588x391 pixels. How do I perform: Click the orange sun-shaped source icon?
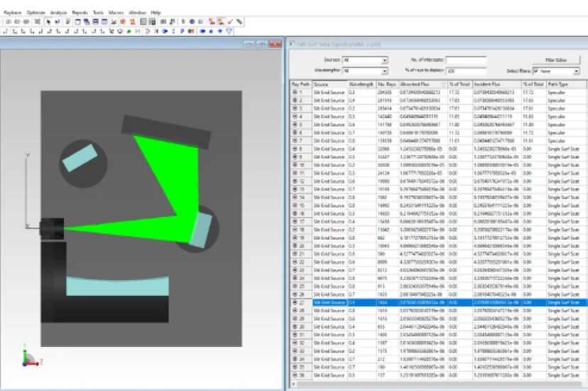pyautogui.click(x=123, y=22)
